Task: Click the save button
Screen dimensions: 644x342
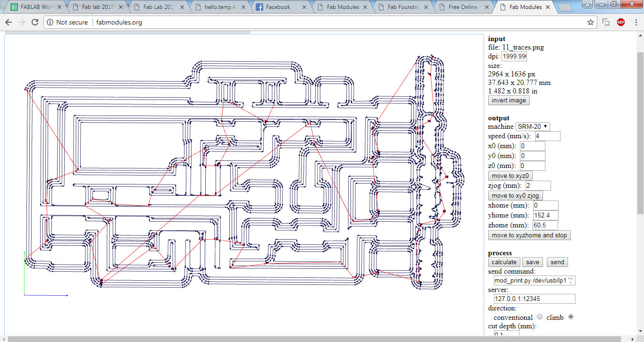Action: pos(533,262)
